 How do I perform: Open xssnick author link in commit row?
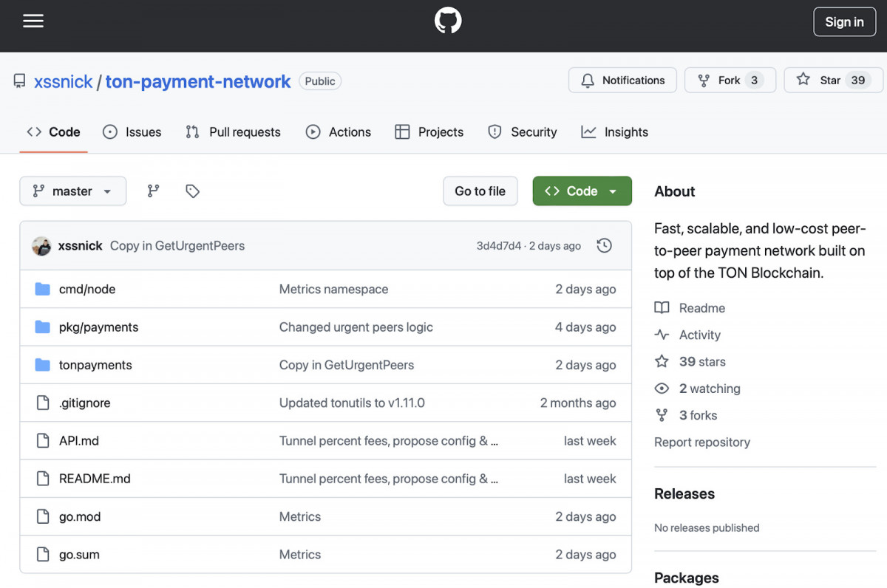point(80,246)
